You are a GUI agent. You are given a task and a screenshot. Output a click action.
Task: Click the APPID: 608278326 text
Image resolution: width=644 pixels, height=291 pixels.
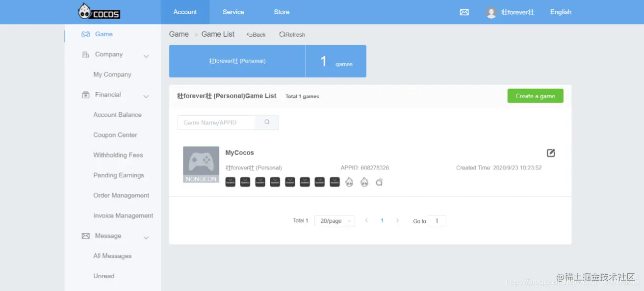365,168
